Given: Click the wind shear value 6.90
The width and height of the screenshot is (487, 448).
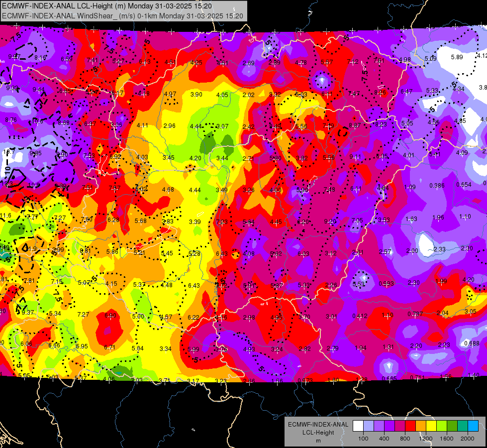Looking at the screenshot, I should 110,315.
